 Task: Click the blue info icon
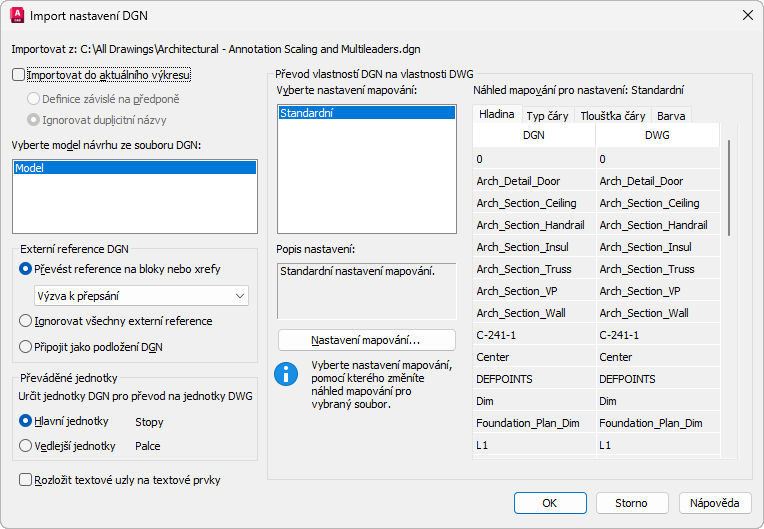tap(287, 374)
